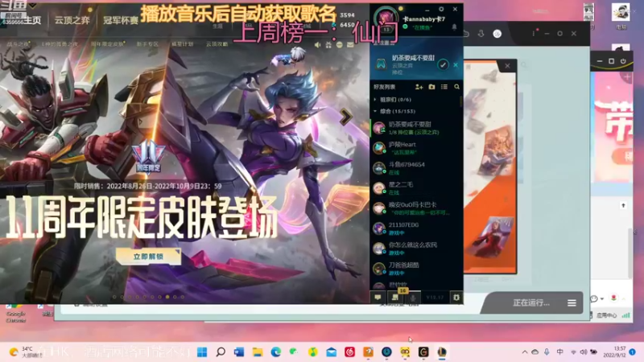Viewport: 644px width, 362px height.
Task: Click the back arrow icon in the dark background window
Action: click(466, 34)
